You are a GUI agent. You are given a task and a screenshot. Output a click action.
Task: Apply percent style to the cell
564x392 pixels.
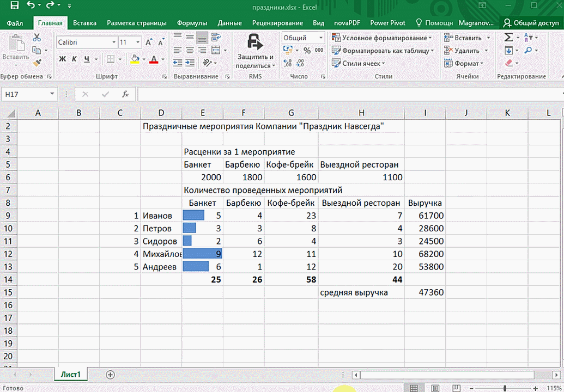307,51
